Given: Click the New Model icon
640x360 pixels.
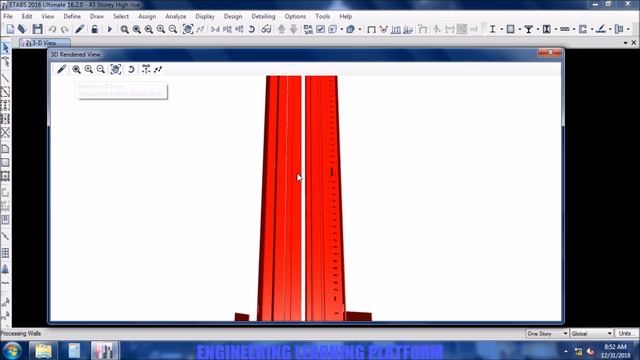Looking at the screenshot, I should pyautogui.click(x=10, y=29).
